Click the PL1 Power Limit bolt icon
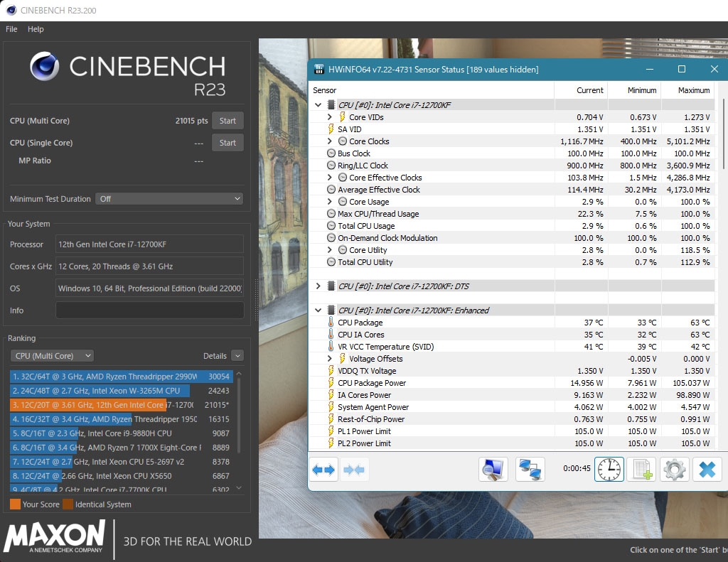 (x=331, y=431)
